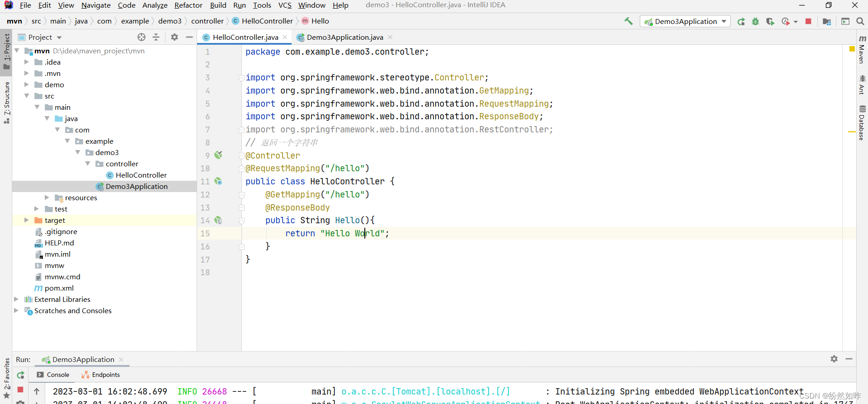The width and height of the screenshot is (868, 404).
Task: Expand External Libraries node
Action: (x=16, y=299)
